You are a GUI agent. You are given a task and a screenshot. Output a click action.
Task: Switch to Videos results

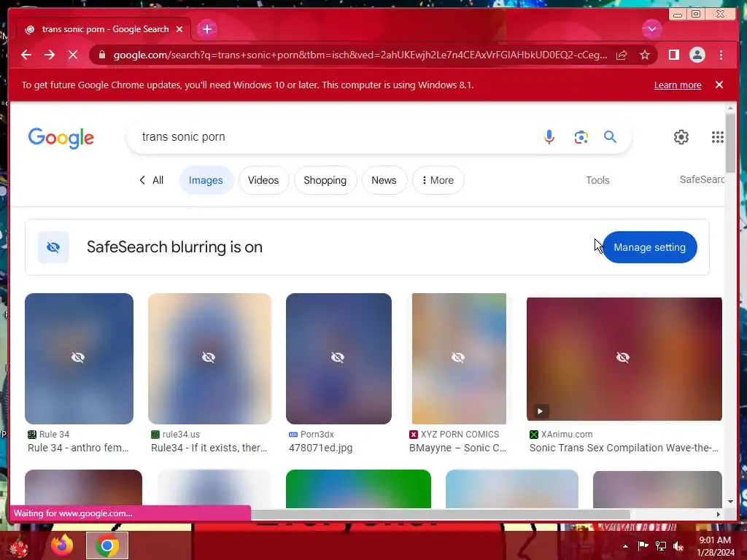(x=263, y=180)
